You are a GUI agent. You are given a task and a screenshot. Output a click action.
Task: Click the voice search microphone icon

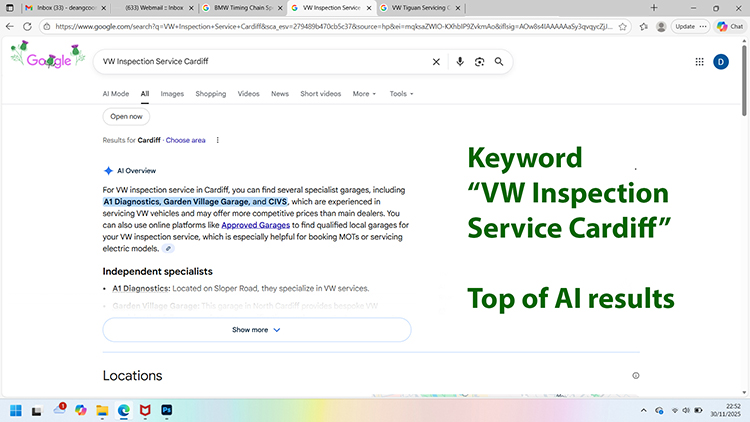pyautogui.click(x=460, y=62)
